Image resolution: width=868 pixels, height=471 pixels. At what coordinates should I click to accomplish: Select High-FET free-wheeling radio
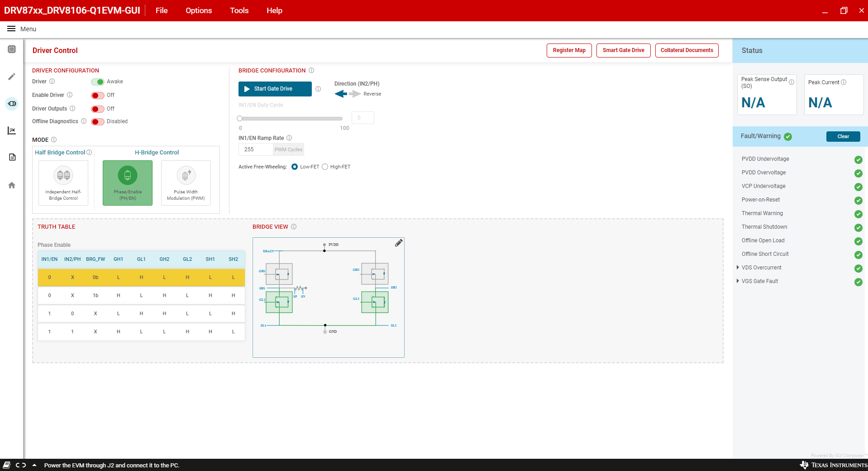325,167
